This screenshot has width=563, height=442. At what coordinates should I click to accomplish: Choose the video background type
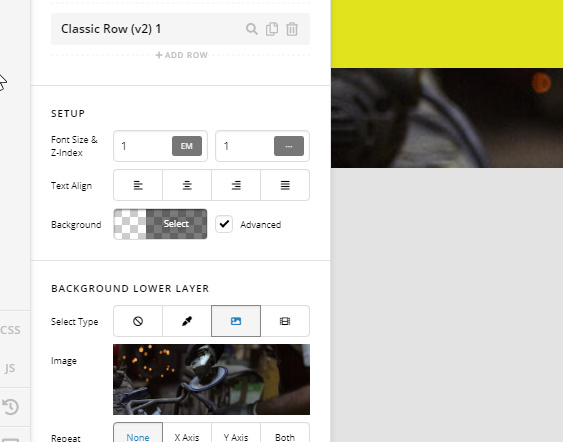pyautogui.click(x=285, y=321)
